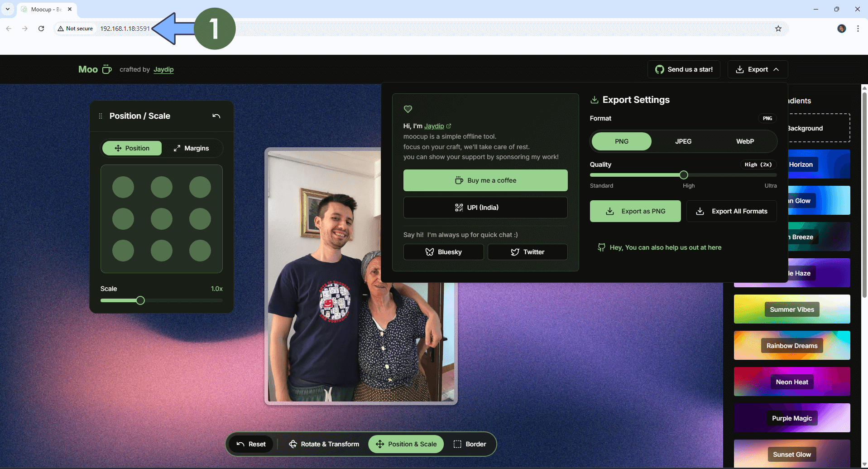Image resolution: width=868 pixels, height=469 pixels.
Task: Open the Chrome three-dot menu
Action: click(858, 29)
